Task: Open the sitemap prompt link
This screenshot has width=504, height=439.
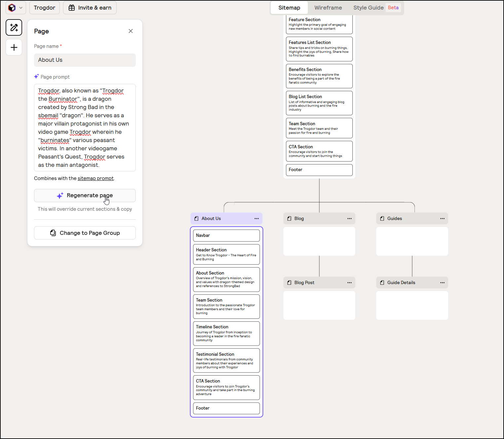Action: 95,178
